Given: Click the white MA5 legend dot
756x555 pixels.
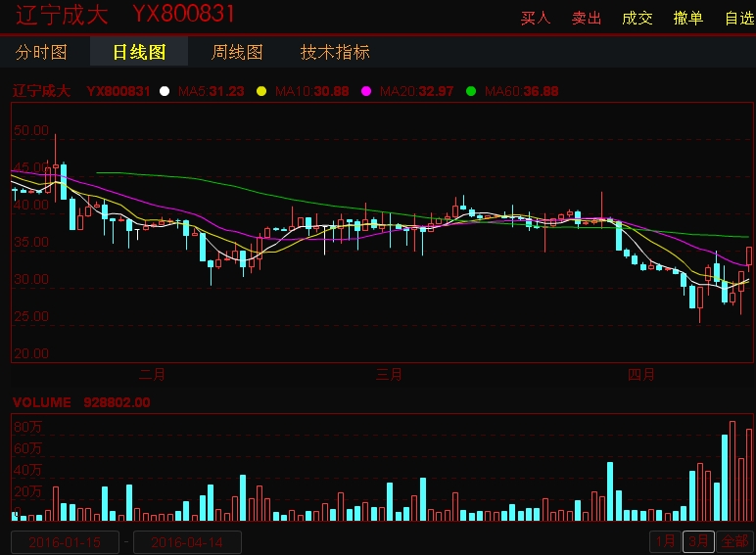Looking at the screenshot, I should pos(165,91).
